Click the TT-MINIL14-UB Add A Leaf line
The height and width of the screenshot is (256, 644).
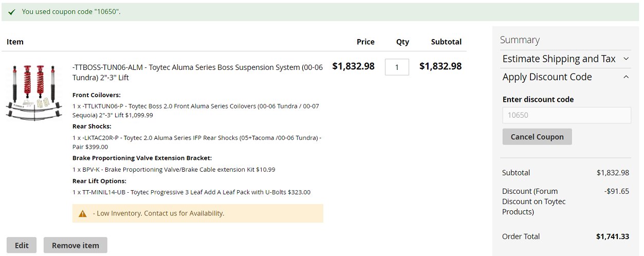click(x=191, y=192)
